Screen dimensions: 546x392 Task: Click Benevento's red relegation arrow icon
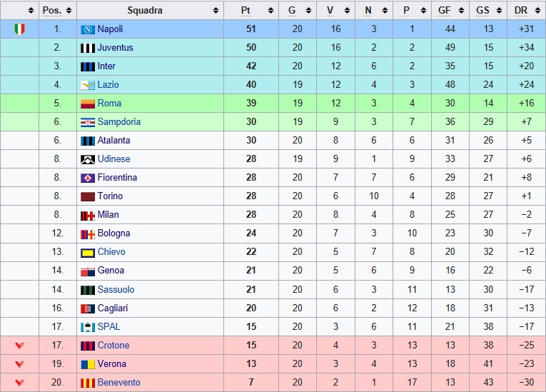20,383
